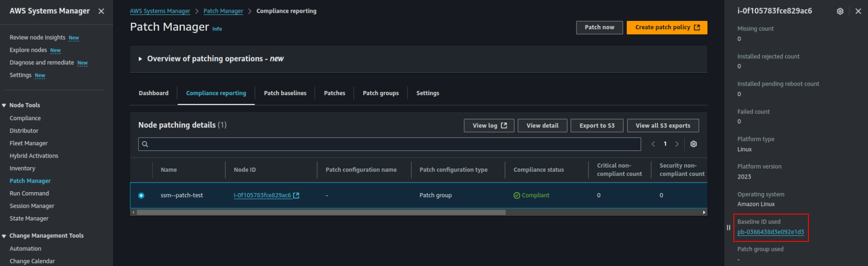Open Fleet Manager in the sidebar
868x266 pixels.
(x=29, y=143)
